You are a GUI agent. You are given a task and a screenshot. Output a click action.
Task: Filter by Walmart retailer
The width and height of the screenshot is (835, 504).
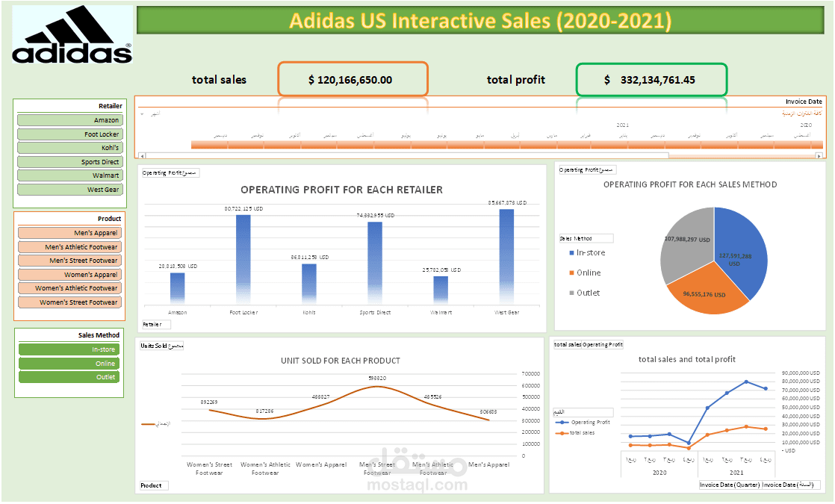point(69,175)
